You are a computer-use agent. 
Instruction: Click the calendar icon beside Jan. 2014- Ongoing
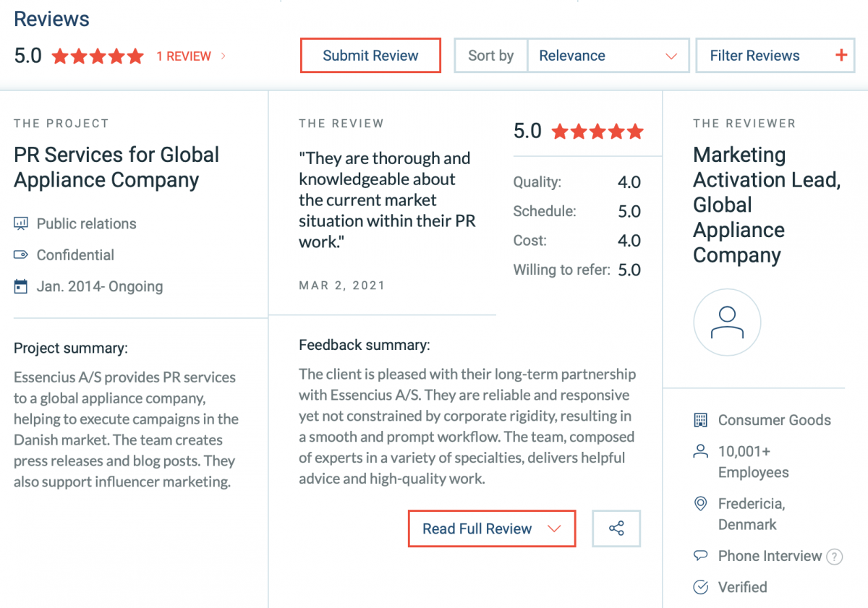tap(21, 286)
